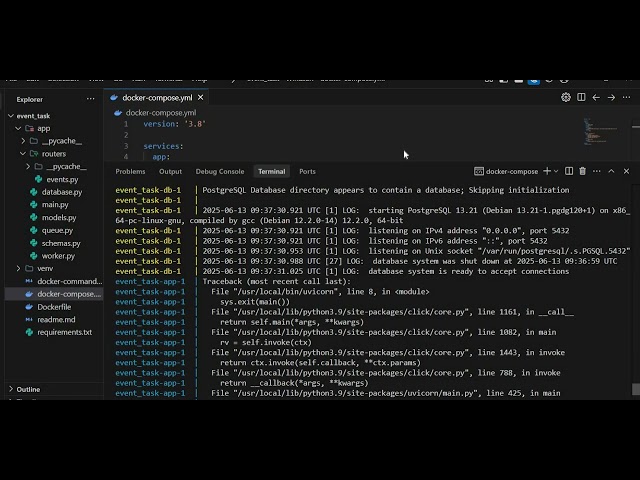640x480 pixels.
Task: Add a new terminal with plus icon
Action: [547, 171]
